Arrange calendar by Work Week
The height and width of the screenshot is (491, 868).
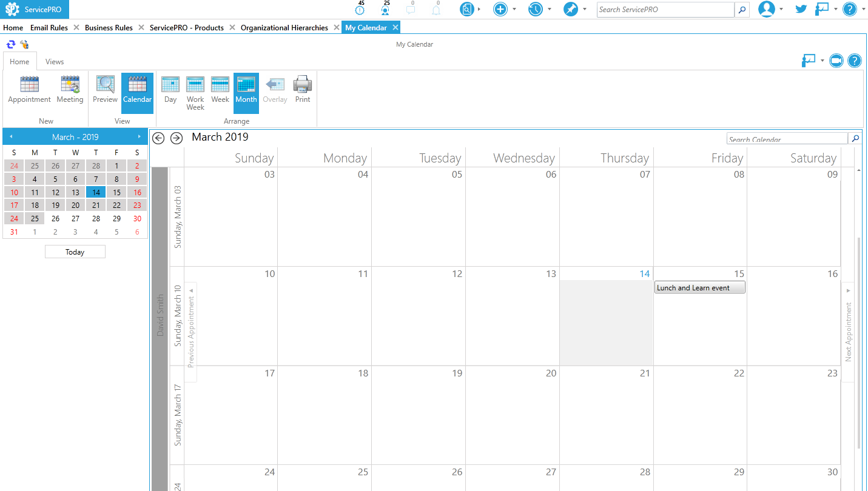(x=195, y=93)
